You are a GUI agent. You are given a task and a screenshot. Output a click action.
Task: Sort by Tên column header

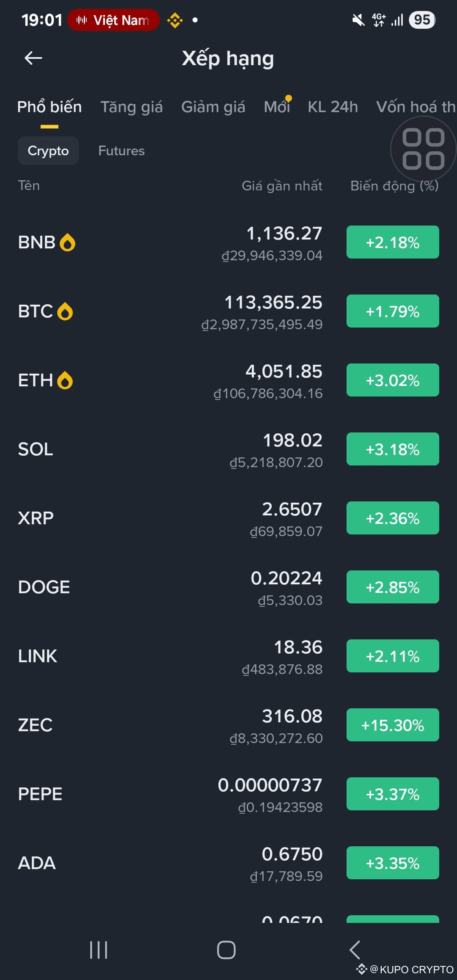pyautogui.click(x=29, y=185)
